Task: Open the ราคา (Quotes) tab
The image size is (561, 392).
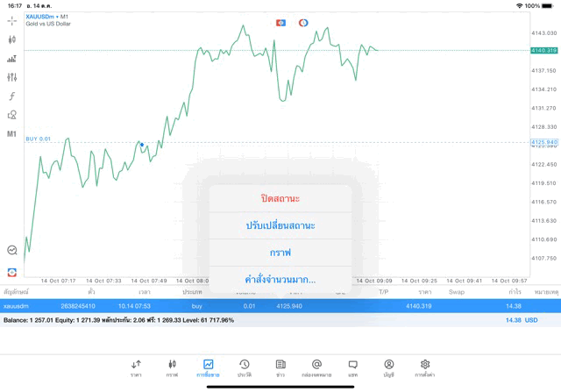Action: [x=136, y=367]
